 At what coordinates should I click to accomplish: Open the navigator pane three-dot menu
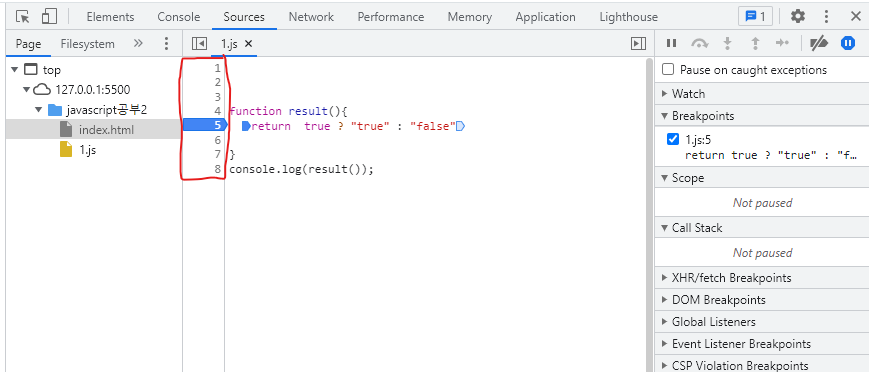click(x=166, y=44)
